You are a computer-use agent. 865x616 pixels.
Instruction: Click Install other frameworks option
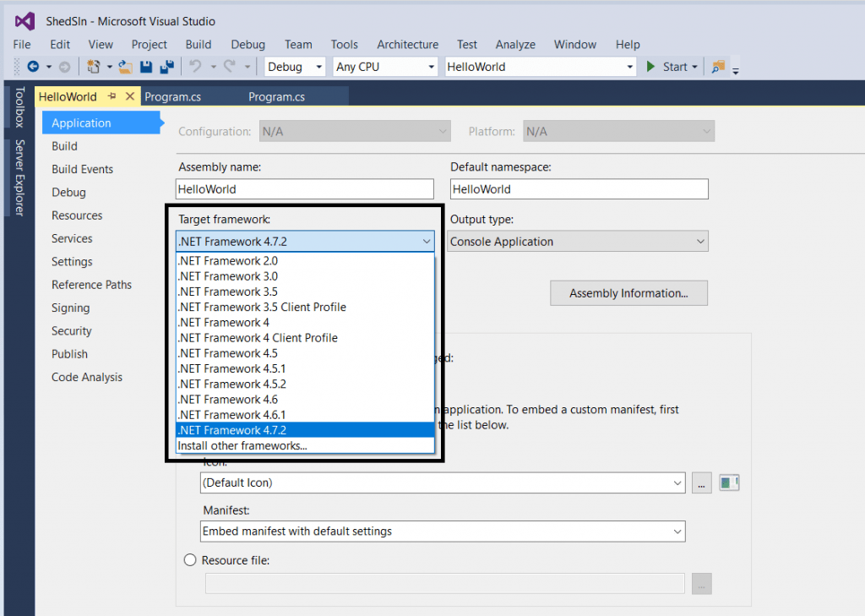tap(305, 445)
